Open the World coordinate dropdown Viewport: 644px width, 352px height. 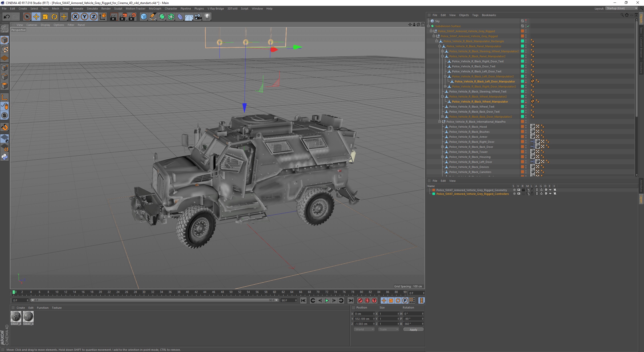(364, 329)
